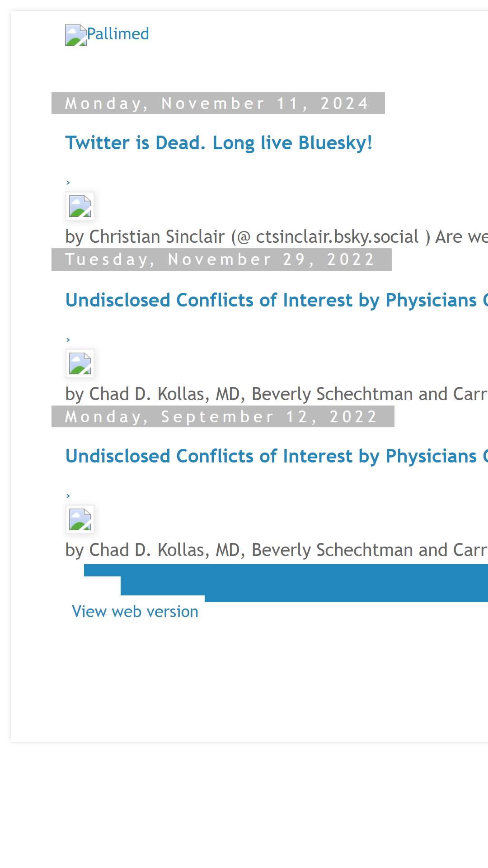
Task: Click the September 12 post excerpt by Chad Kollas
Action: pyautogui.click(x=277, y=550)
